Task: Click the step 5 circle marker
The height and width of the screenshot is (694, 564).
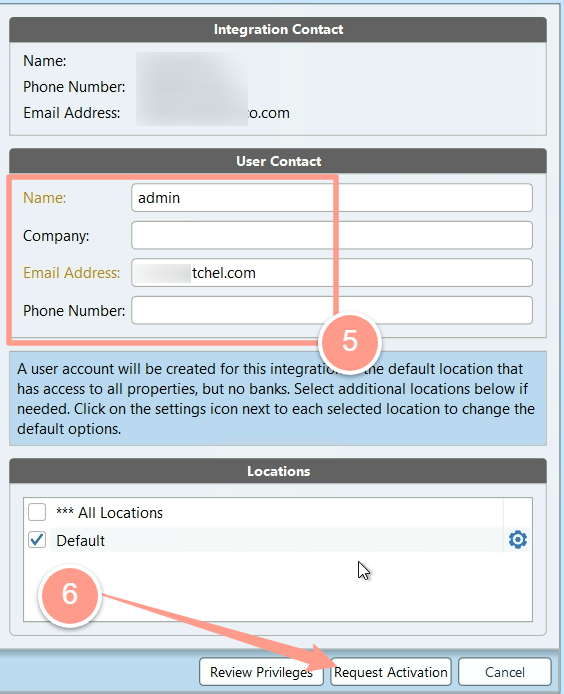Action: (350, 342)
